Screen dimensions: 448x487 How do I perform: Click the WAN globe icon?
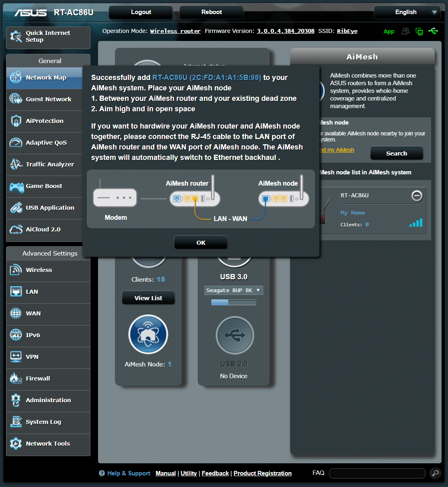click(16, 313)
